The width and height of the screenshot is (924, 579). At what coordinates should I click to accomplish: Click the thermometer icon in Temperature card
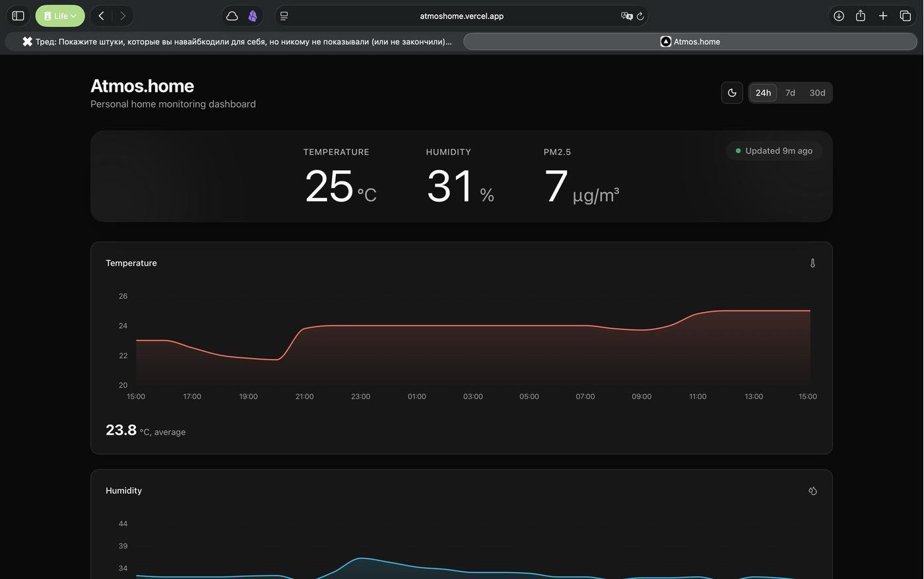click(x=812, y=263)
